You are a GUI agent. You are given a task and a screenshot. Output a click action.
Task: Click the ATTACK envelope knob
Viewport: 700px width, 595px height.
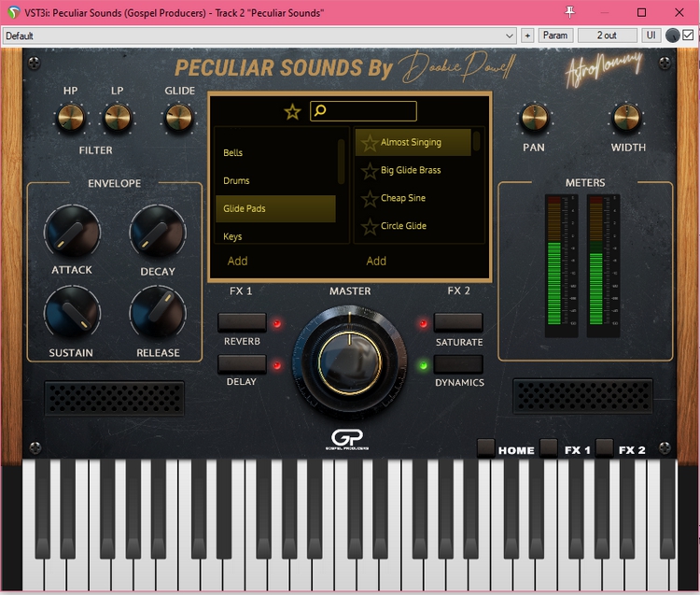pos(72,232)
